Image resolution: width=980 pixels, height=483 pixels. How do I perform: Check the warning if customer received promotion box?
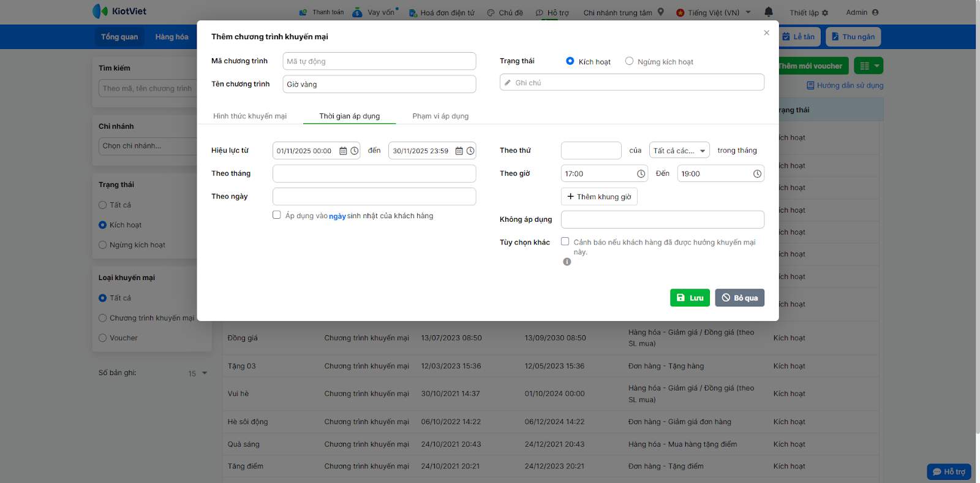tap(565, 241)
